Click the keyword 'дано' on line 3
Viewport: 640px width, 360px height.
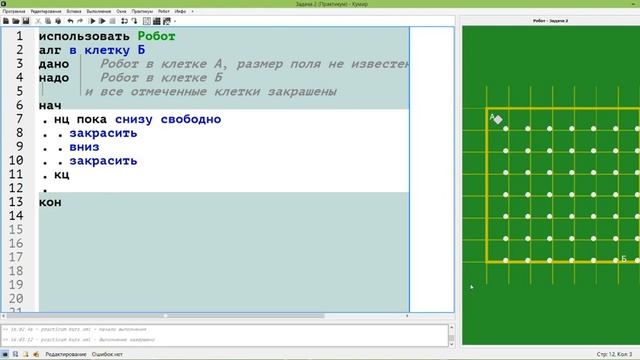[54, 64]
